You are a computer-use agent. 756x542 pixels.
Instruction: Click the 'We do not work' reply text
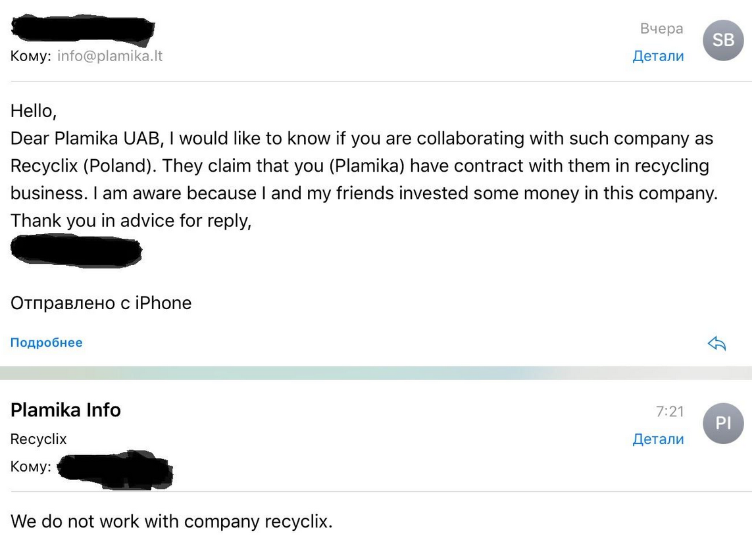[171, 521]
